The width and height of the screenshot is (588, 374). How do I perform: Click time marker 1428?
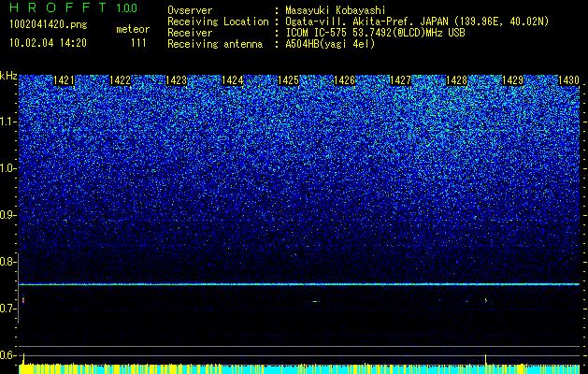point(457,80)
